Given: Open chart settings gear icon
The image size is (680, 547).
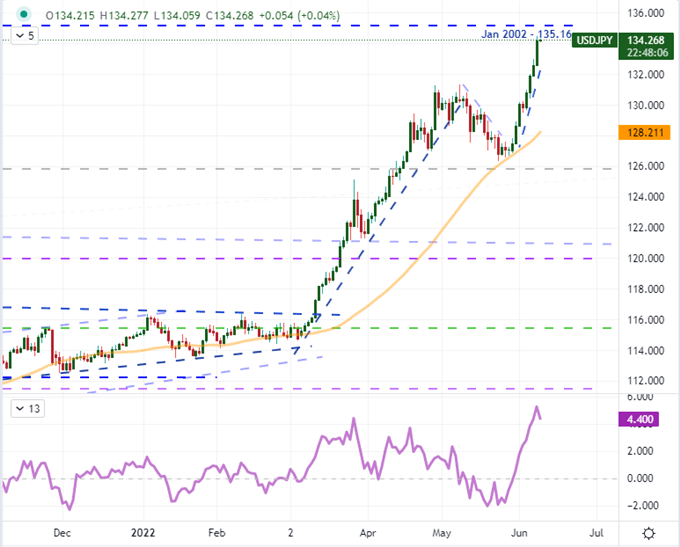Looking at the screenshot, I should click(x=648, y=533).
